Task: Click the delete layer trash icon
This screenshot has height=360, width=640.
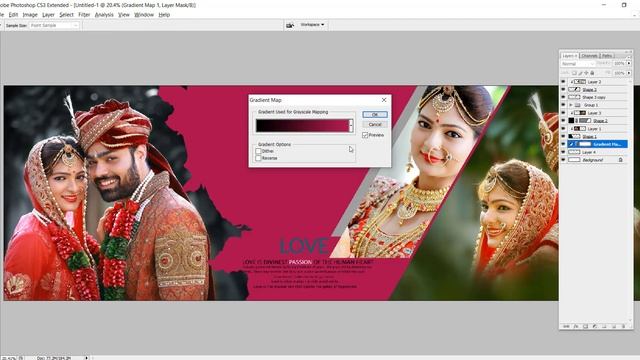Action: 623,326
